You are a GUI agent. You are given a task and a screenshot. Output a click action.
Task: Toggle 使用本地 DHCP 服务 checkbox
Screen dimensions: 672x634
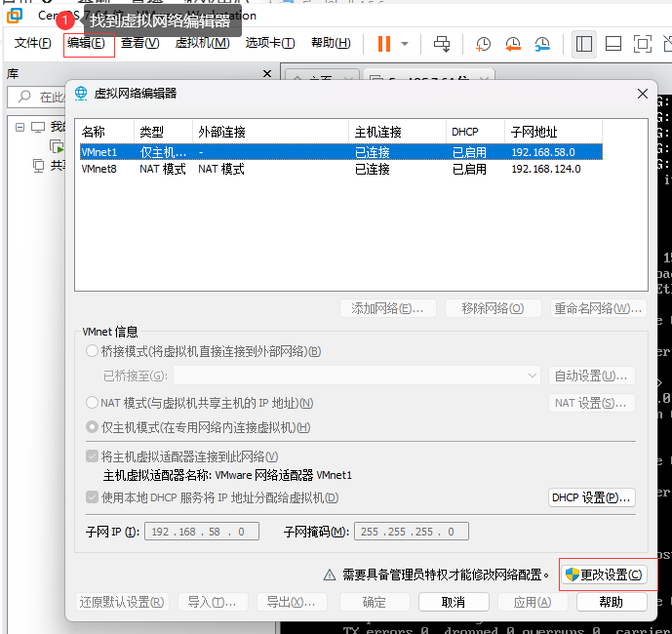coord(92,497)
